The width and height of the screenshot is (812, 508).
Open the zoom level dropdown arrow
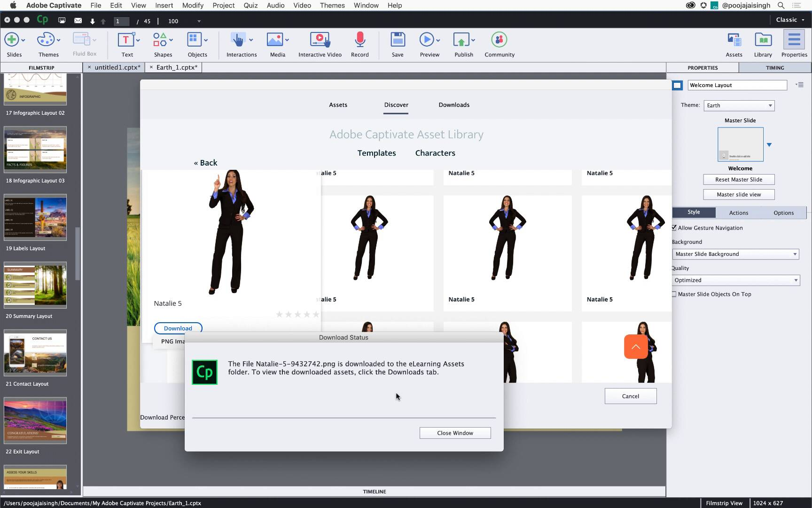[x=199, y=21]
